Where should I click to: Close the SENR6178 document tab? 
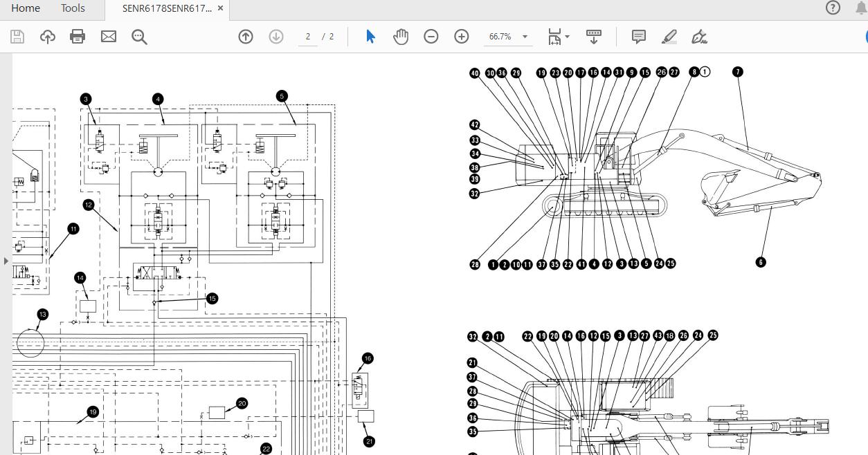[221, 8]
